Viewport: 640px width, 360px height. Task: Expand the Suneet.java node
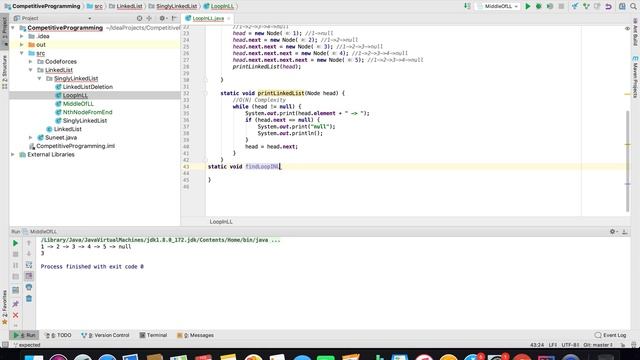pyautogui.click(x=31, y=138)
